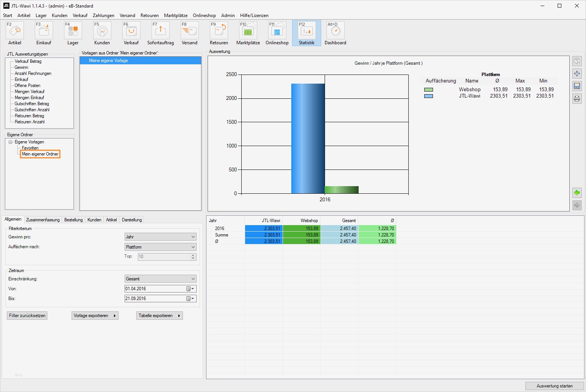Open the Versand toolbar icon (F8)
The image size is (586, 392).
coord(189,30)
